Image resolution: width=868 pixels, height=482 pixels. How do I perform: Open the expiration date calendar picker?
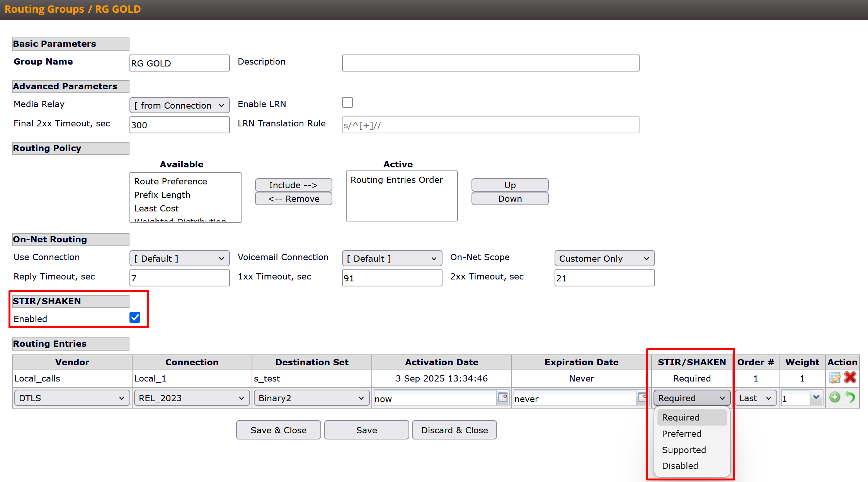point(642,397)
